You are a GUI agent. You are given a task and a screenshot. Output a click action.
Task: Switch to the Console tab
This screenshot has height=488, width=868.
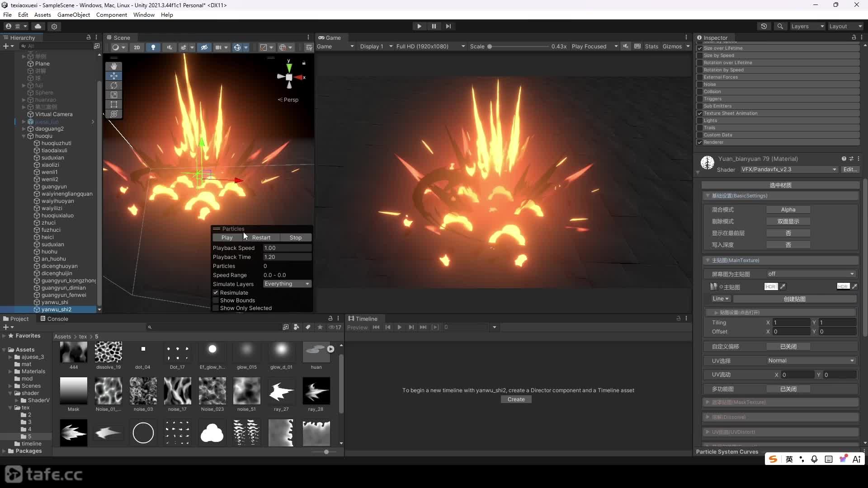tap(54, 319)
